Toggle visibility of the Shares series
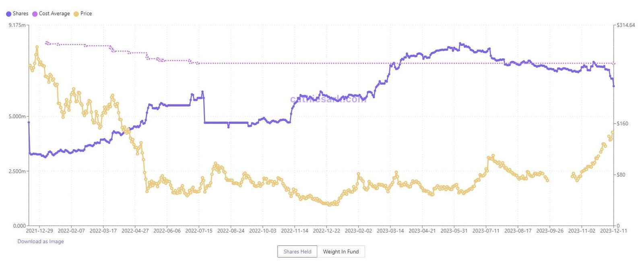This screenshot has width=644, height=261. pyautogui.click(x=18, y=13)
